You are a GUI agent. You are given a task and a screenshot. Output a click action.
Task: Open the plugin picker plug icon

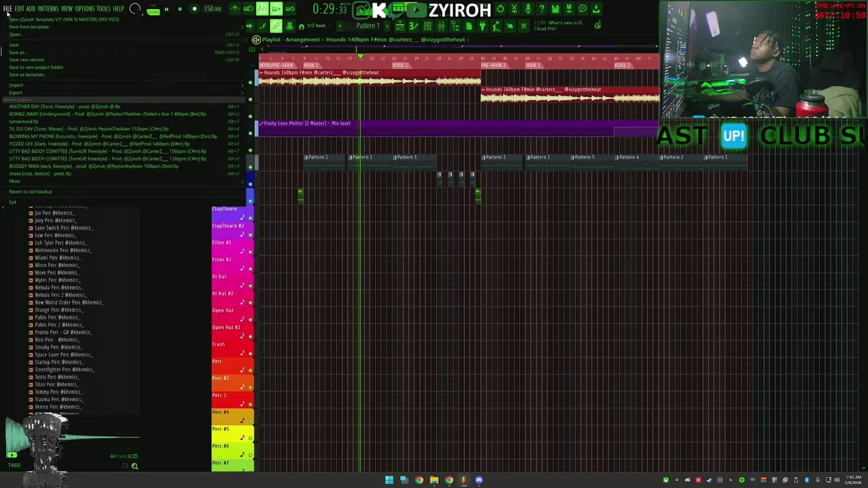[x=482, y=26]
